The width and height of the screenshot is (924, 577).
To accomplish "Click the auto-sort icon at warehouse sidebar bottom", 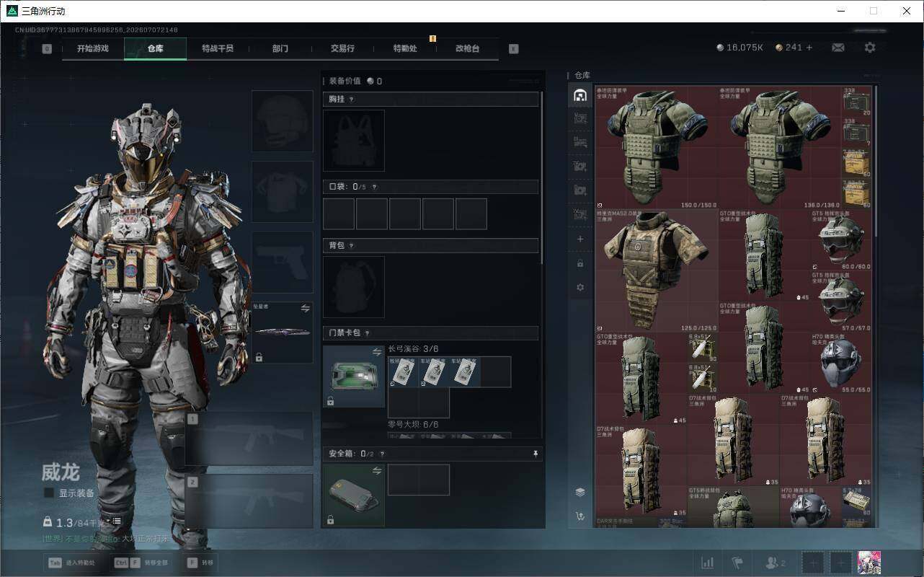I will coord(580,516).
